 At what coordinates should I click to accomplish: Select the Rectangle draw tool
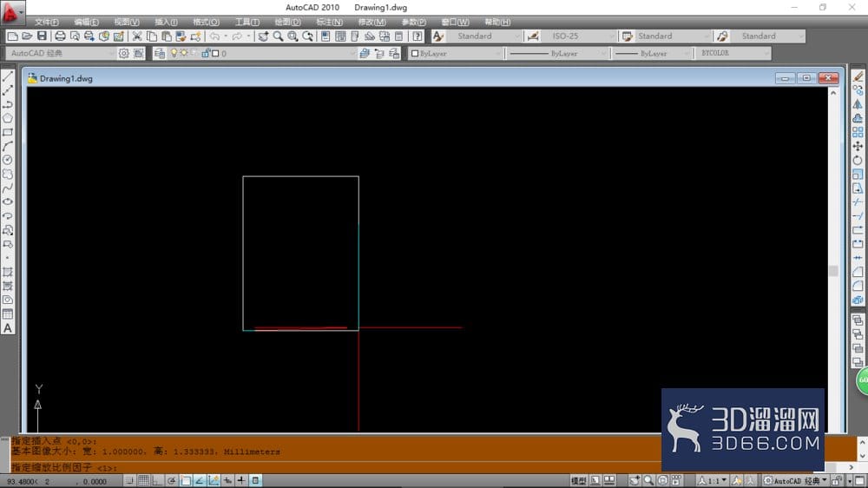click(x=8, y=132)
